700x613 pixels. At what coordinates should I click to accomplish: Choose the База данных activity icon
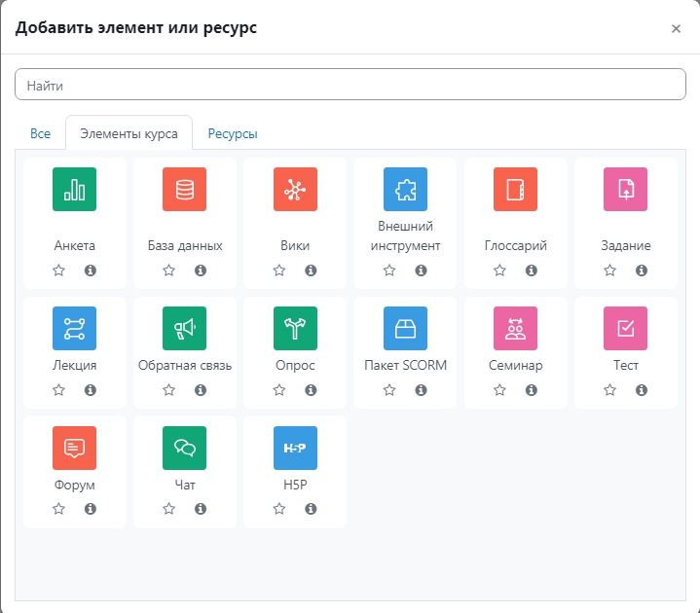[185, 190]
